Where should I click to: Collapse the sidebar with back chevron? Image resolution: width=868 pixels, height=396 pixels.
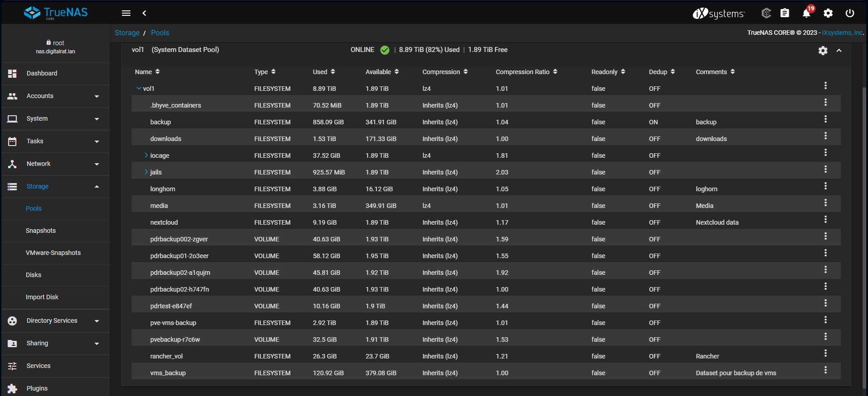[x=144, y=13]
